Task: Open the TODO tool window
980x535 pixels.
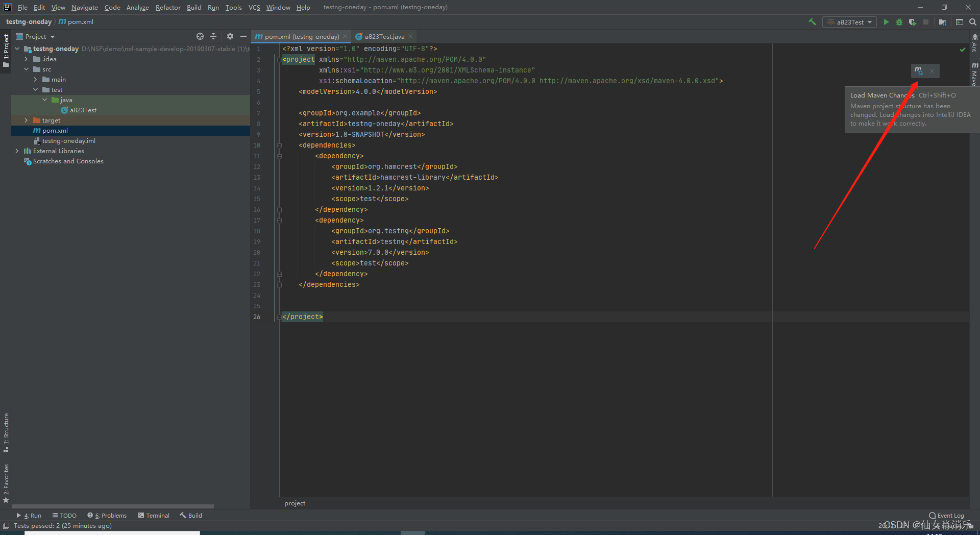Action: point(64,516)
